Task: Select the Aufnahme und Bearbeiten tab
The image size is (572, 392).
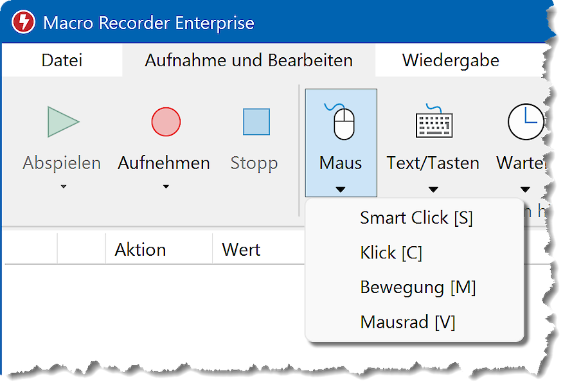Action: 249,61
